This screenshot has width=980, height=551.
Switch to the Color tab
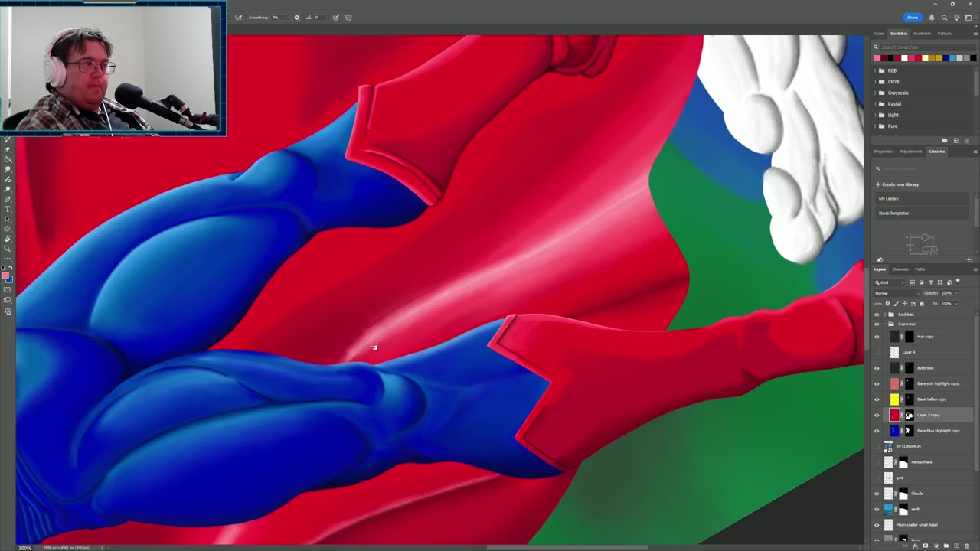point(879,34)
